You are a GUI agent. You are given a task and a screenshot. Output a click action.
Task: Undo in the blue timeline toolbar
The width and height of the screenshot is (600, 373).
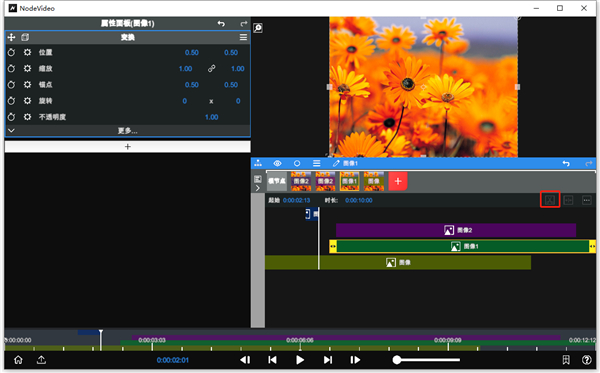[x=566, y=163]
